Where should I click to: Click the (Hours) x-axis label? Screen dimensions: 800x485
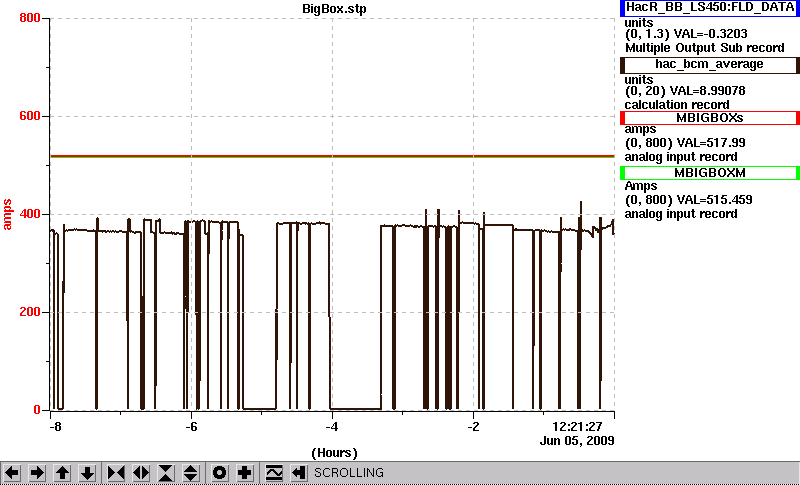(334, 453)
